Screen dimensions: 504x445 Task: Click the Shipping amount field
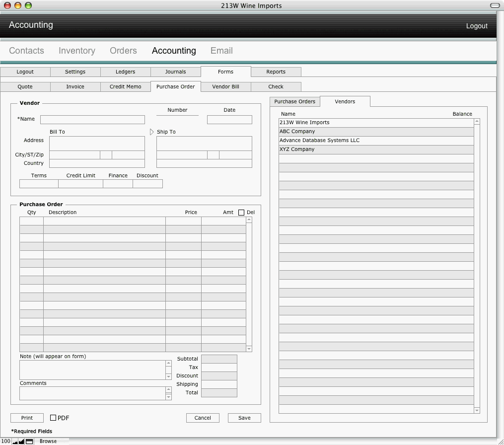[x=219, y=384]
